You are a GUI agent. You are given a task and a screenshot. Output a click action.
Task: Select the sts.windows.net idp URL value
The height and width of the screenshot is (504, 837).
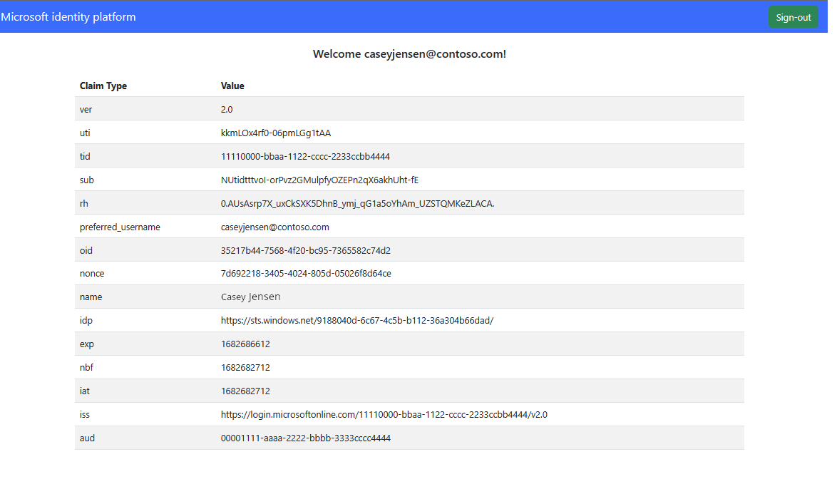pos(357,320)
